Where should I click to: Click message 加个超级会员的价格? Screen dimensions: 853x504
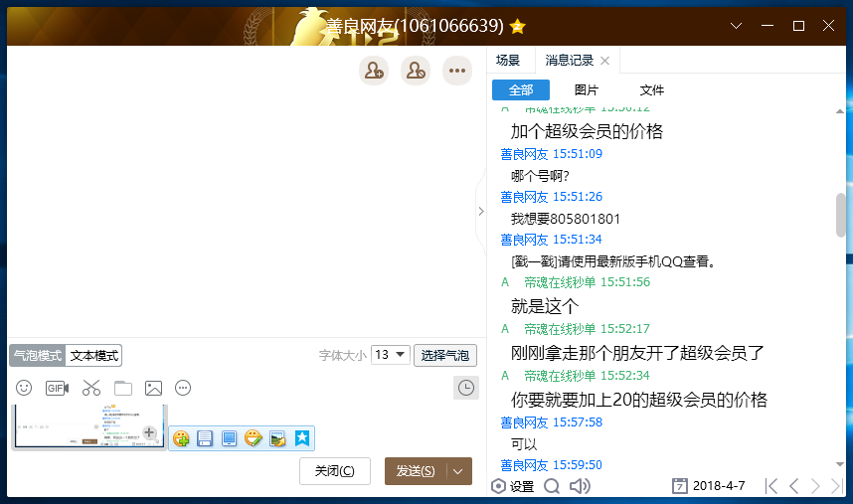click(x=587, y=131)
